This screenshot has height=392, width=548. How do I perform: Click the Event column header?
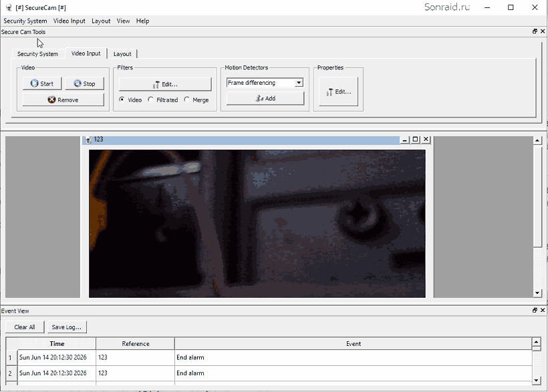point(354,344)
